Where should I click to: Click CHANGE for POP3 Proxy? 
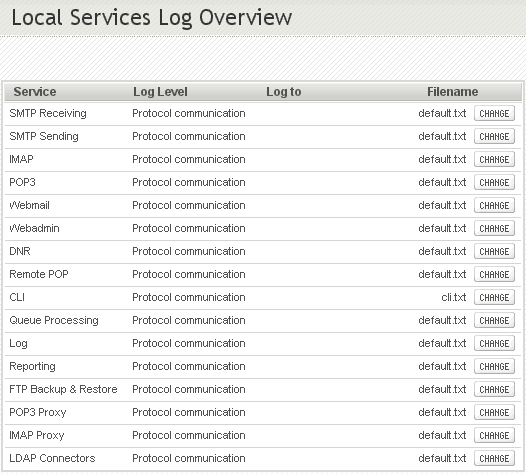point(494,412)
